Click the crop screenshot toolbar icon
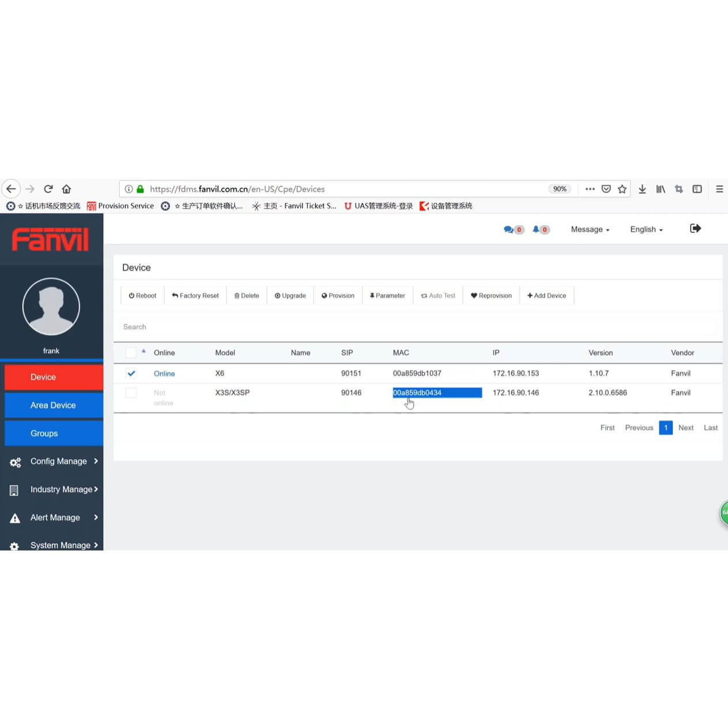Viewport: 728px width, 728px height. pyautogui.click(x=679, y=189)
